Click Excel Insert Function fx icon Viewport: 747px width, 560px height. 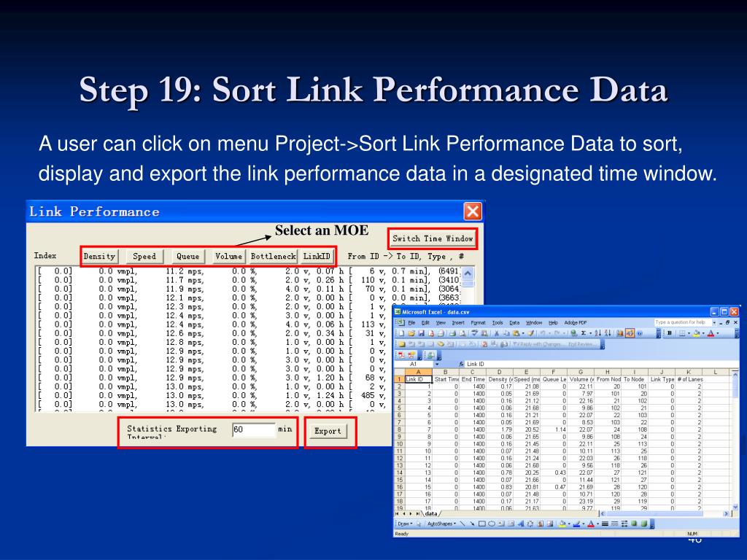point(462,365)
